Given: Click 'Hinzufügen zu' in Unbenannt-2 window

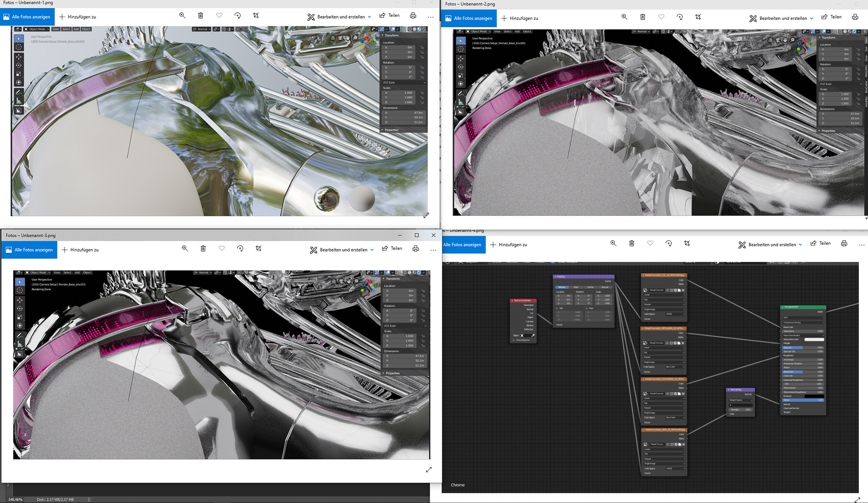Looking at the screenshot, I should [x=519, y=18].
